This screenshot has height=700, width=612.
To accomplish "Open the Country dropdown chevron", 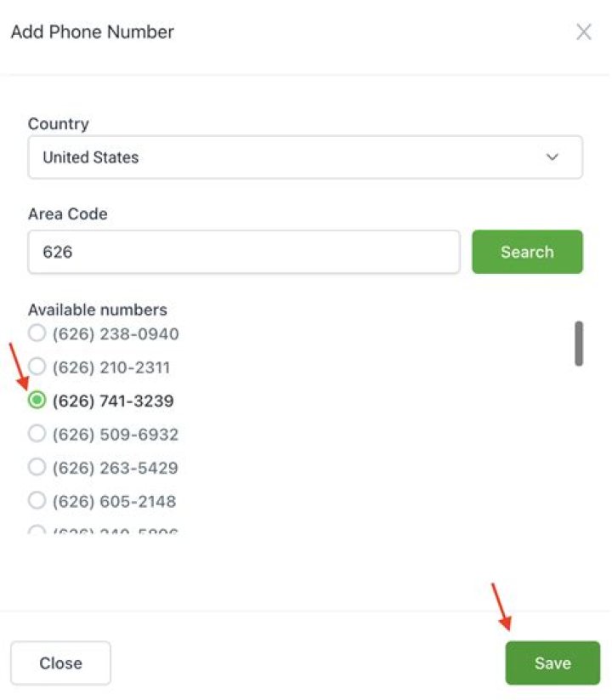I will click(552, 157).
